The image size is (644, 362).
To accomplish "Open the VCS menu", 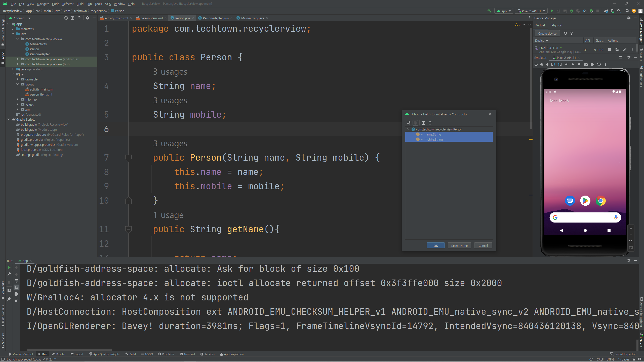I will [108, 4].
